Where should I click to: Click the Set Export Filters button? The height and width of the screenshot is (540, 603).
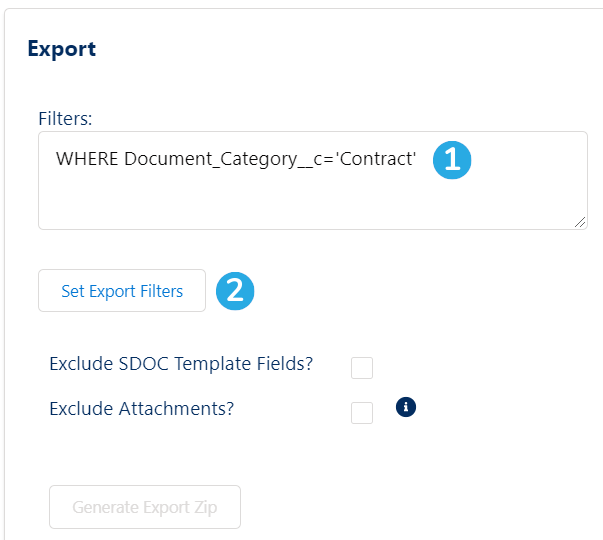tap(122, 290)
